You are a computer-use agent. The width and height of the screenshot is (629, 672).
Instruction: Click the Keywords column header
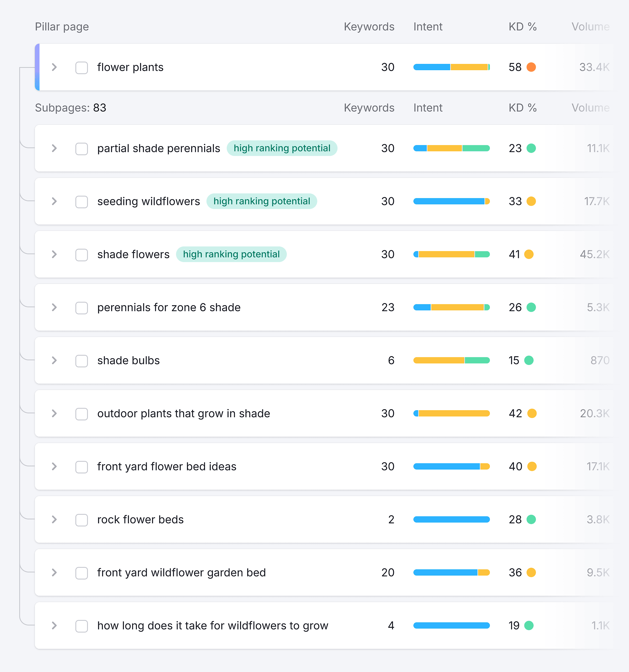click(x=369, y=26)
